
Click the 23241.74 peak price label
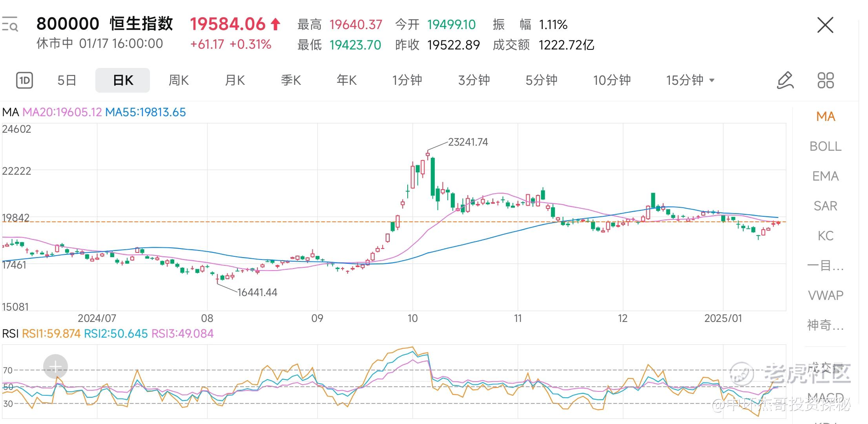tap(468, 142)
